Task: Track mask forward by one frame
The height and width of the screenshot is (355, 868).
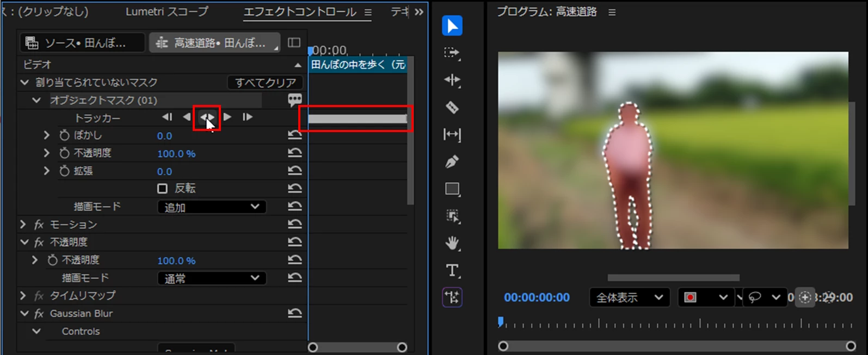Action: point(248,117)
